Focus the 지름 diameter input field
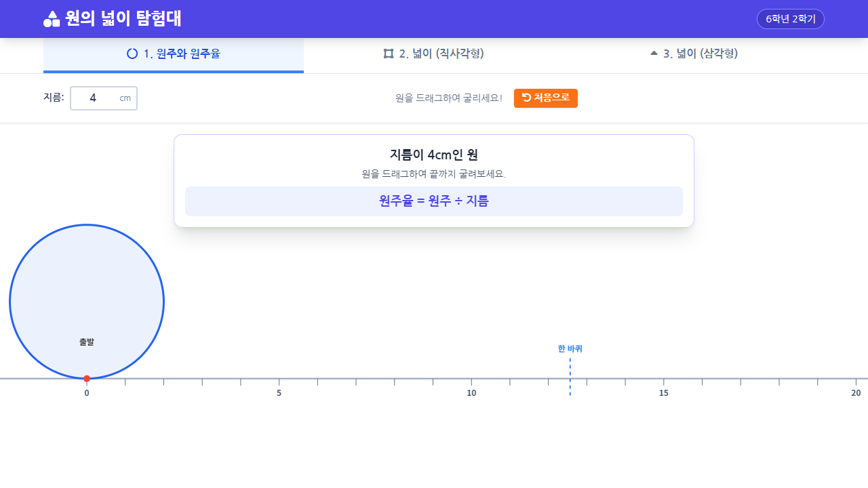The width and height of the screenshot is (868, 488). (95, 98)
